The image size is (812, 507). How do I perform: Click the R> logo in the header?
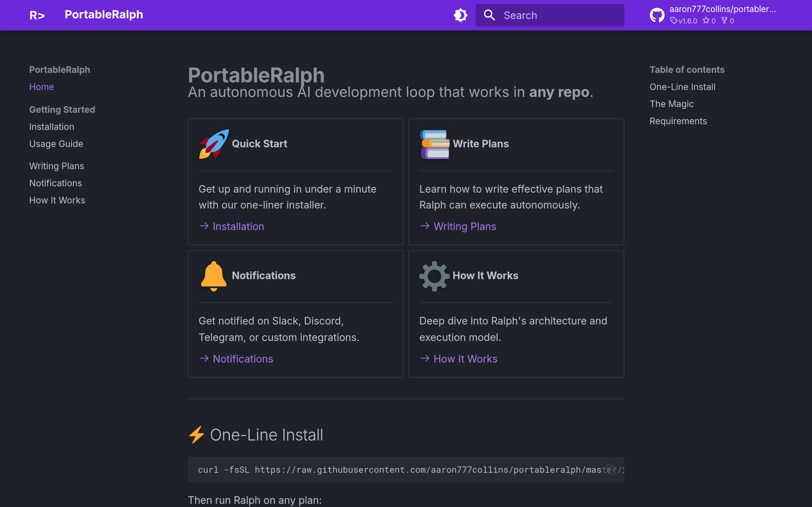37,15
